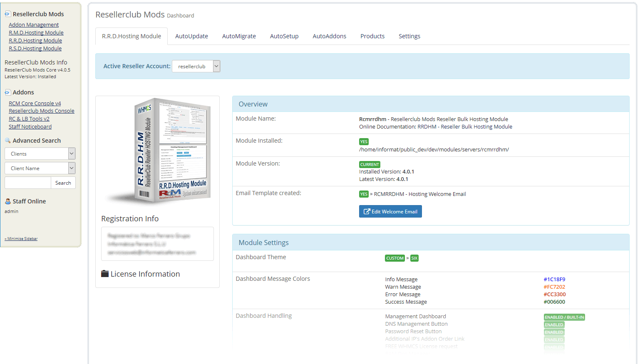640x364 pixels.
Task: Click the License Information folder icon
Action: pos(105,274)
